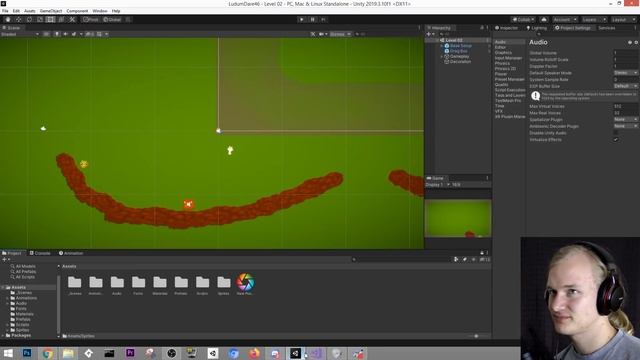640x360 pixels.
Task: Click the Pause button
Action: (x=313, y=20)
